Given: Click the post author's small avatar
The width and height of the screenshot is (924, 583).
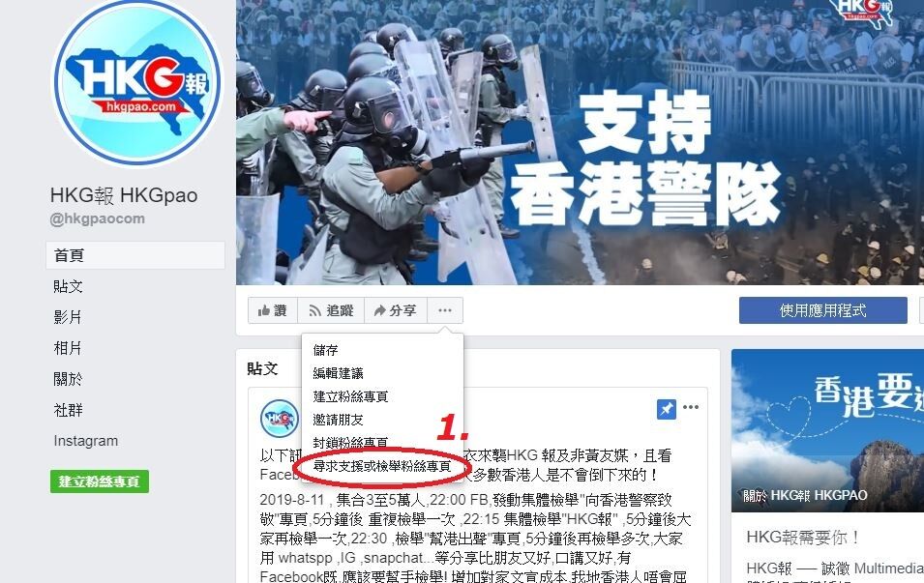Looking at the screenshot, I should [280, 418].
